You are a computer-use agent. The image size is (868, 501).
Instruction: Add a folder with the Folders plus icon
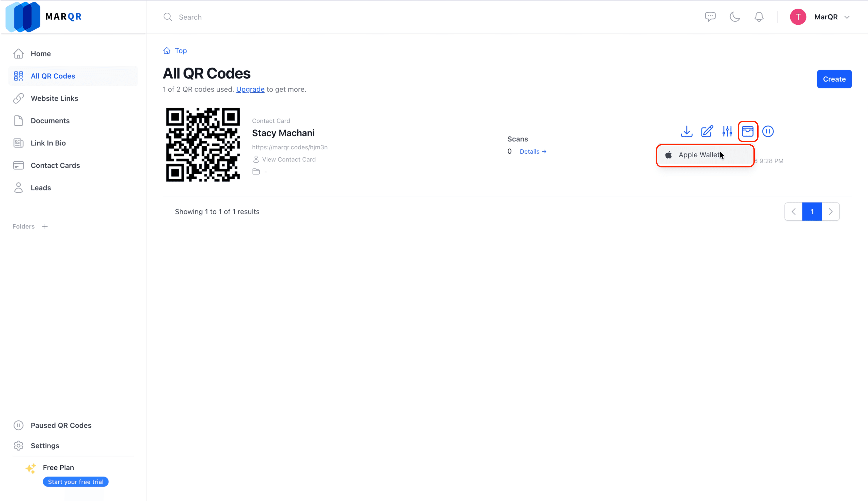tap(45, 226)
